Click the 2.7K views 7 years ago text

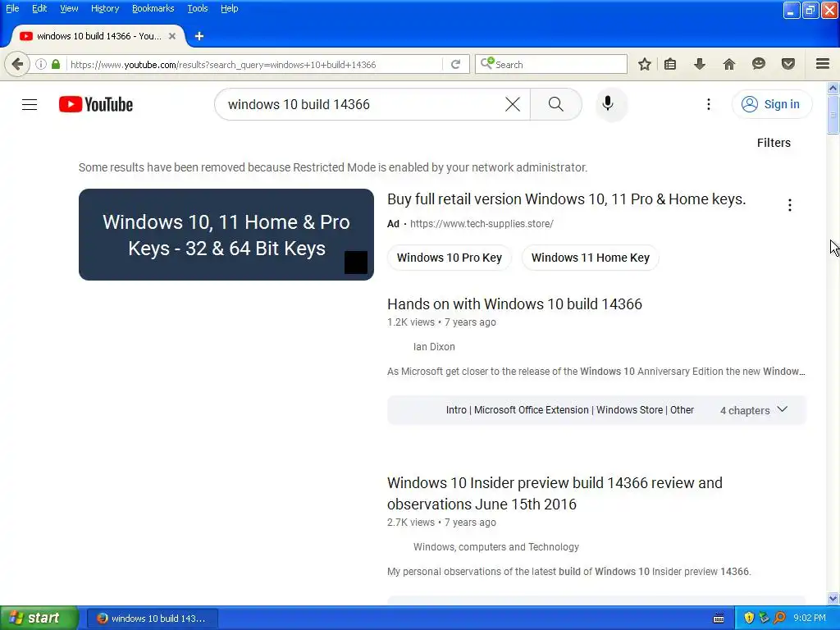[x=441, y=523]
